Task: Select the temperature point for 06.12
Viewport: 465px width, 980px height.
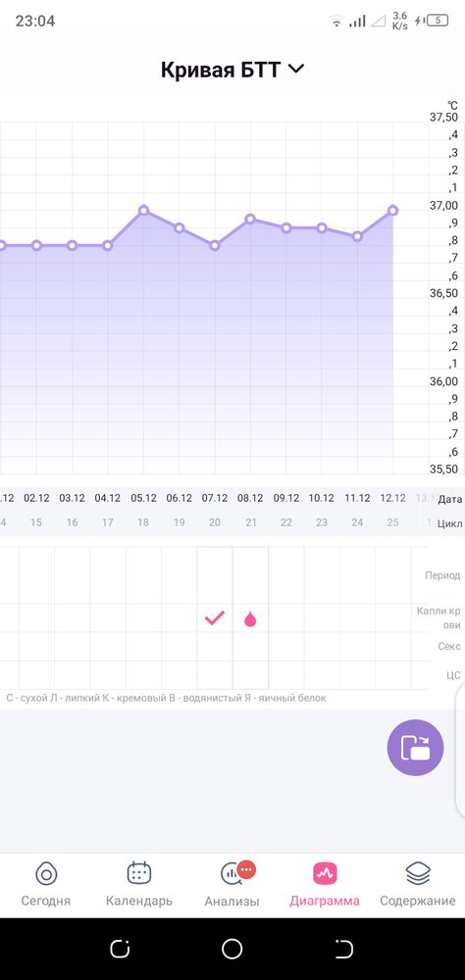Action: click(x=179, y=227)
